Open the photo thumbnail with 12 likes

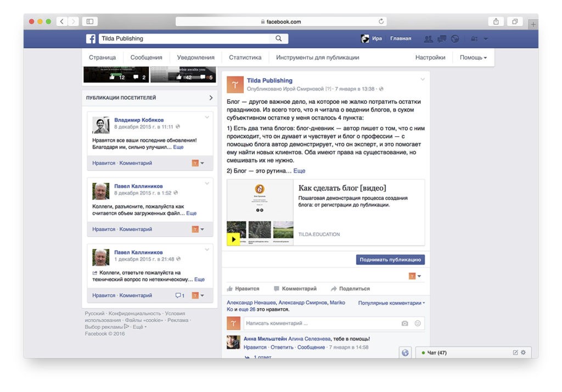click(116, 75)
